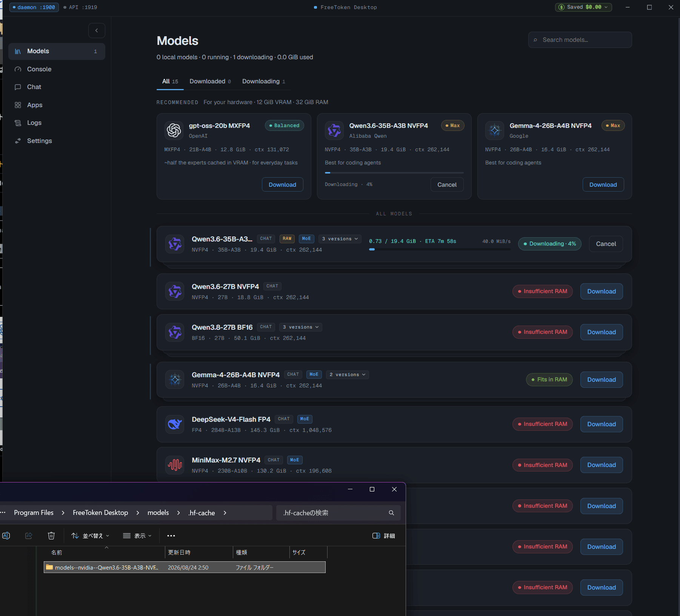Click the Gemma icon in the Gemma-4-26B-A4B list row

pos(175,380)
